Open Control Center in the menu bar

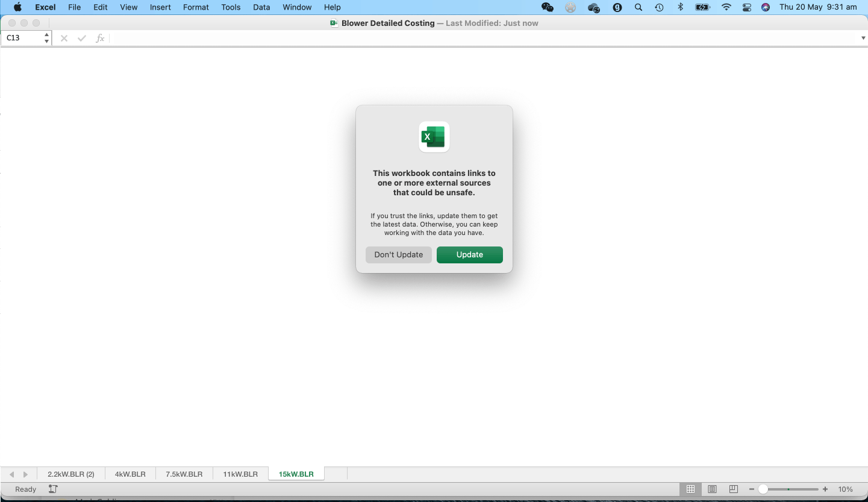[x=747, y=7]
